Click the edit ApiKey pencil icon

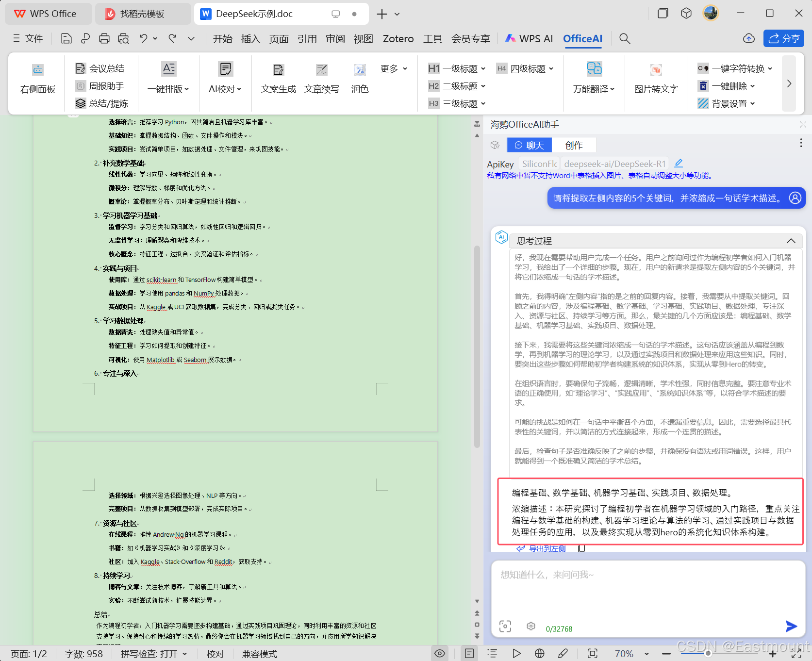(x=679, y=163)
